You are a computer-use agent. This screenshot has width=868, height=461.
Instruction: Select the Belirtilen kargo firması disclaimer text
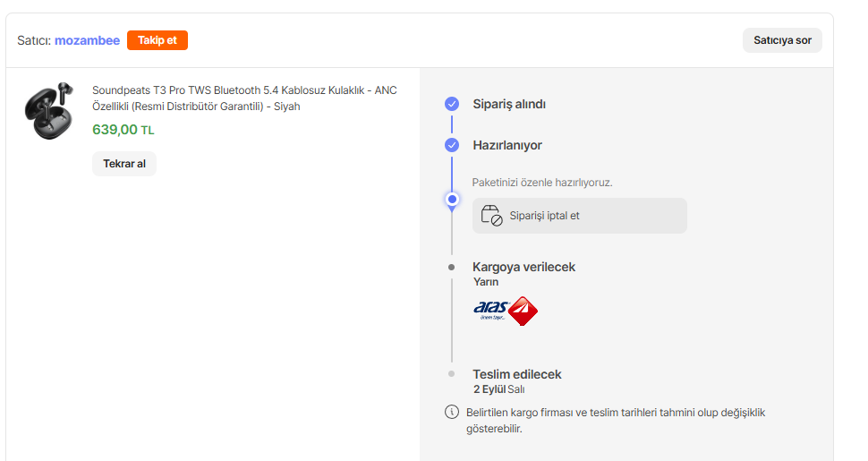[616, 421]
